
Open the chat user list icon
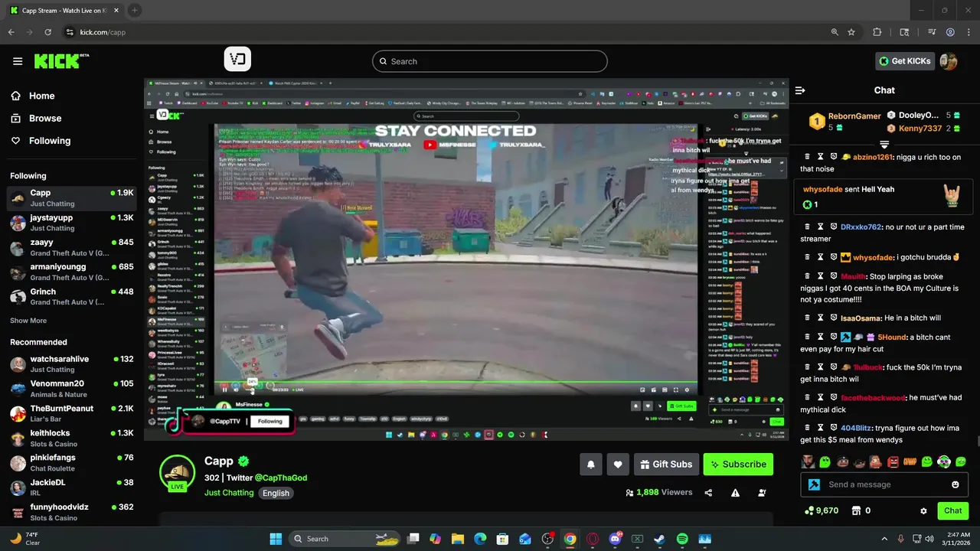(x=762, y=493)
